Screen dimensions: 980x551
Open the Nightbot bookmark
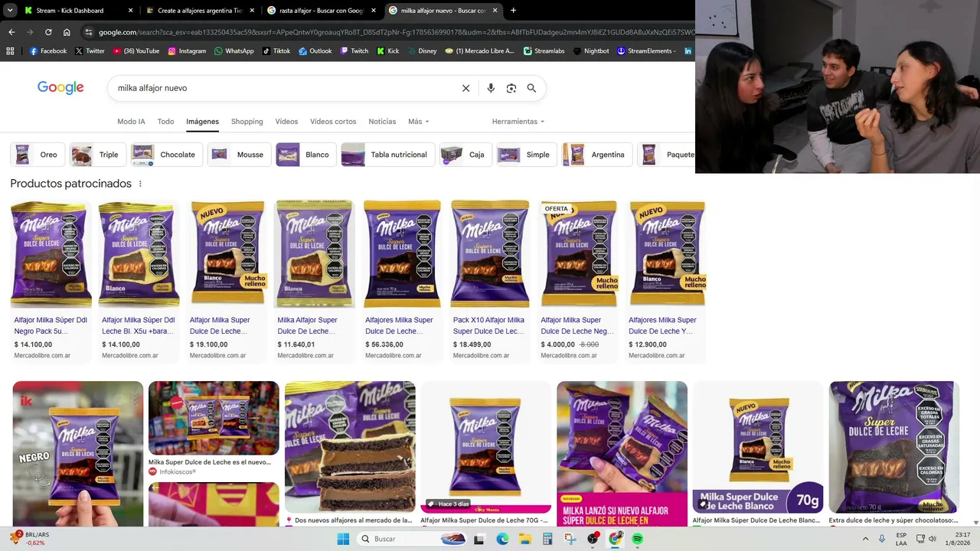590,51
